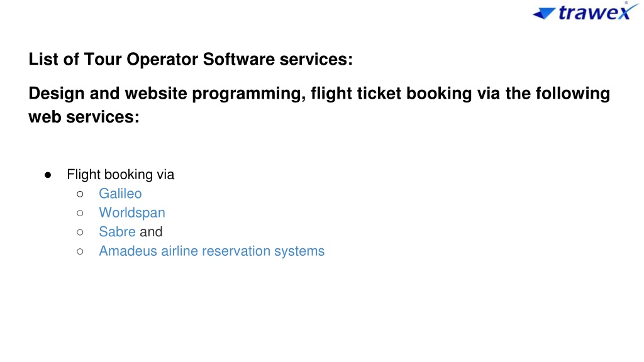Open the Worldspan link
The width and height of the screenshot is (644, 362).
tap(132, 212)
